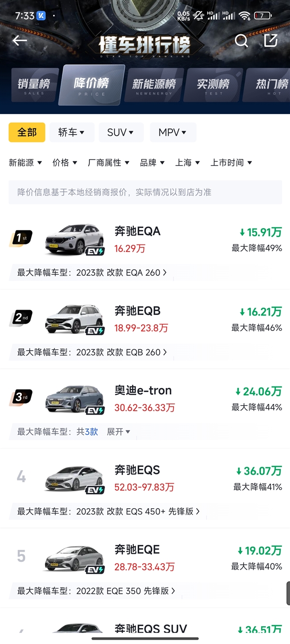290x644 pixels.
Task: Select the 全部 filter chip
Action: pyautogui.click(x=27, y=132)
